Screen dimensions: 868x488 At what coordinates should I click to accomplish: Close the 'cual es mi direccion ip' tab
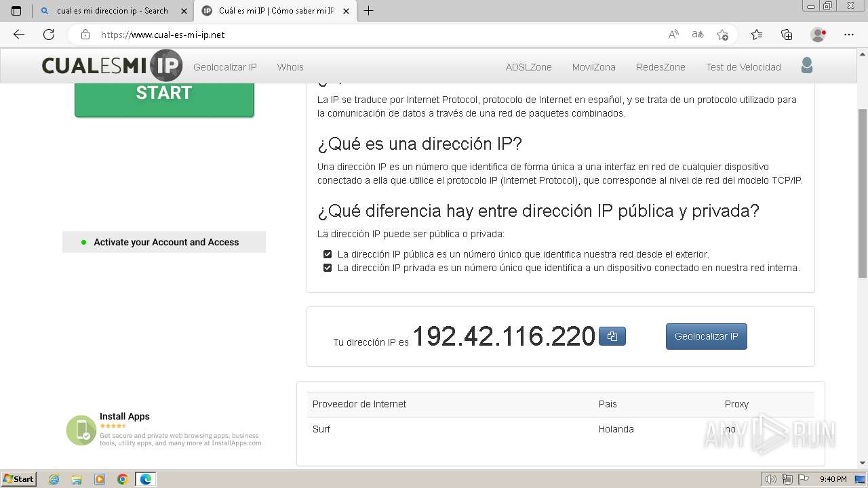click(x=184, y=11)
